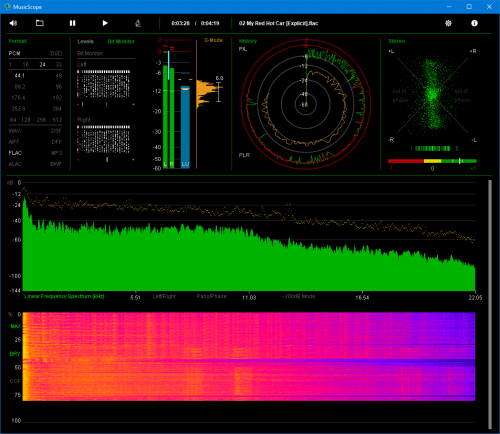Image resolution: width=500 pixels, height=434 pixels.
Task: Click the microscope analysis icon
Action: pyautogui.click(x=138, y=23)
